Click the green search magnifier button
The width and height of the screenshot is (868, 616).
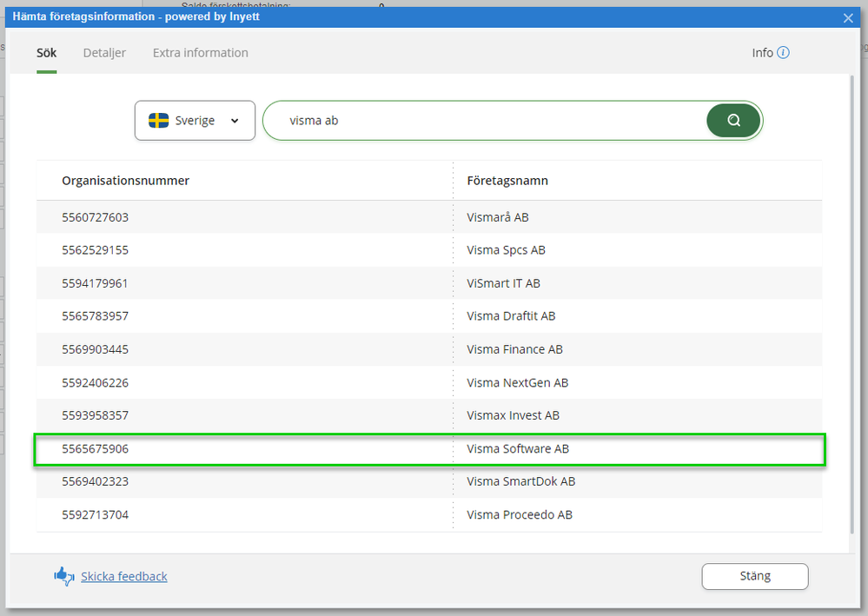click(733, 120)
